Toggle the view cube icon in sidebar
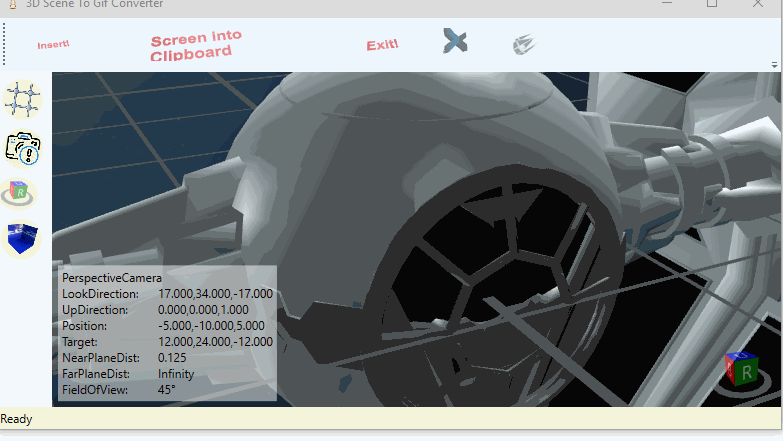Viewport: 783px width, 441px height. (19, 193)
